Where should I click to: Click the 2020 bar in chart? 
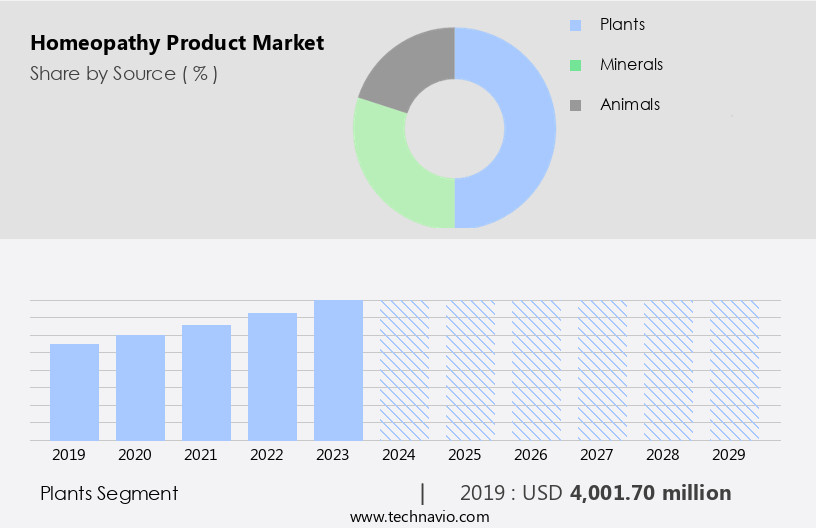tap(140, 388)
